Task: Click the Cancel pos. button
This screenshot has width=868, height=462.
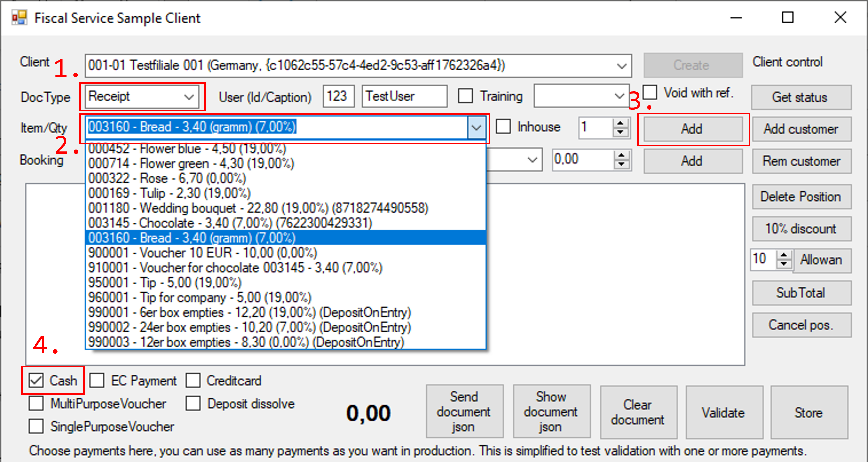Action: click(x=801, y=325)
